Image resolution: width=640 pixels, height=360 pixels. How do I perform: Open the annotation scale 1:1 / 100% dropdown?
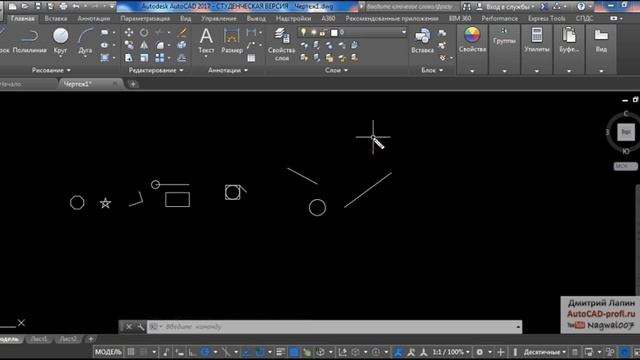451,352
